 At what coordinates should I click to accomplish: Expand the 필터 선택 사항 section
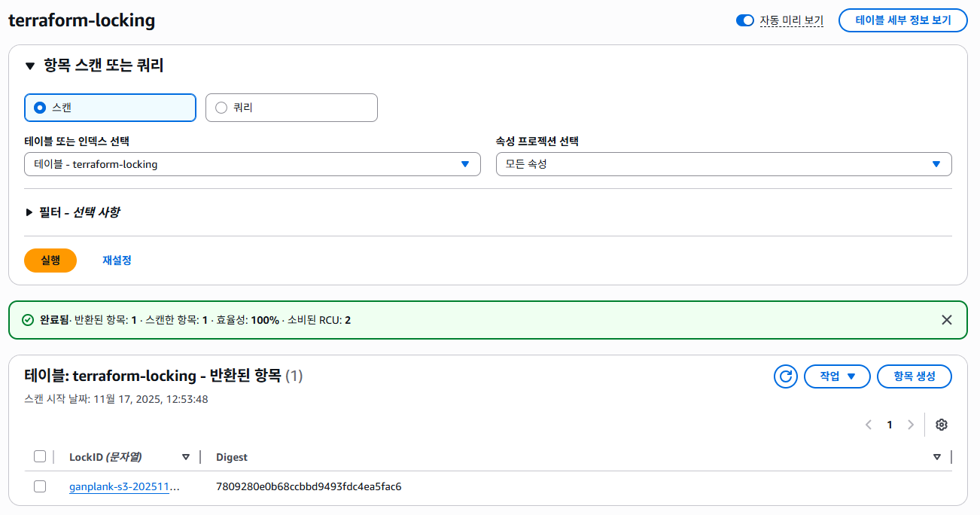pyautogui.click(x=29, y=212)
